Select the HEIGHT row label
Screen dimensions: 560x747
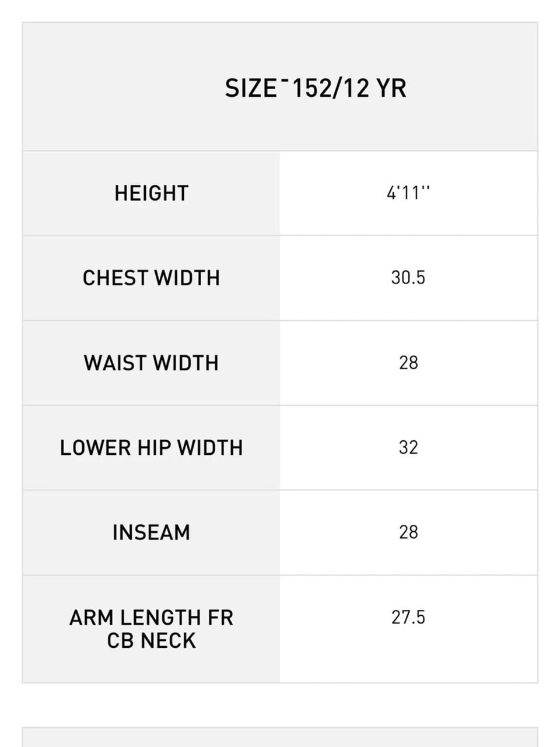(x=151, y=193)
